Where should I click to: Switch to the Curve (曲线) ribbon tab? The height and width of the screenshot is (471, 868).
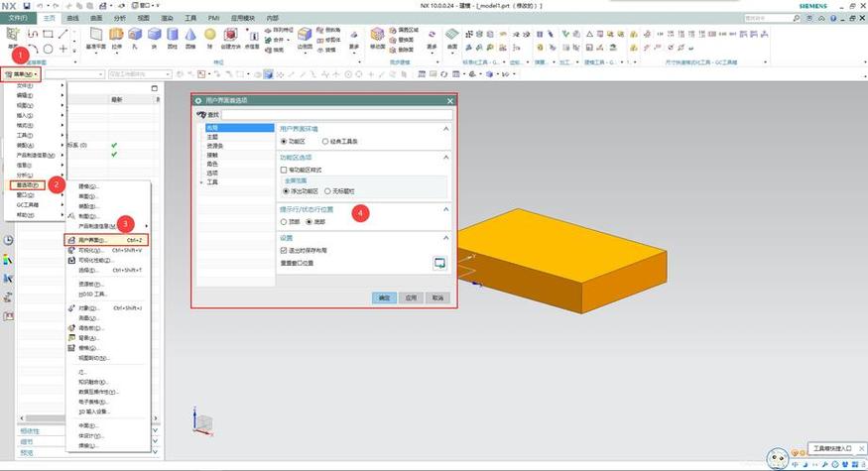(x=72, y=18)
